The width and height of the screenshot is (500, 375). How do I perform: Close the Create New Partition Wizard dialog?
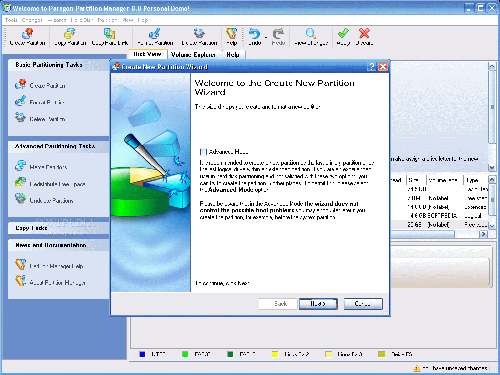(x=383, y=67)
